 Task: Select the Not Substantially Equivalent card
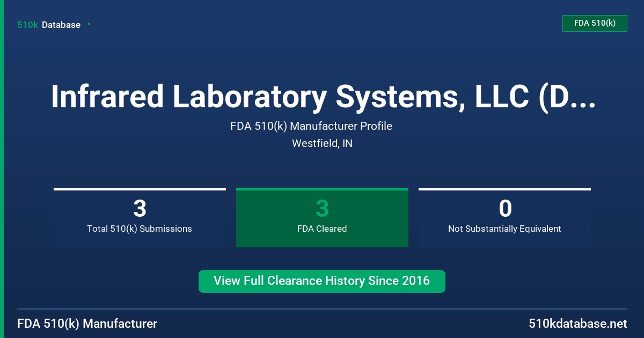coord(504,217)
